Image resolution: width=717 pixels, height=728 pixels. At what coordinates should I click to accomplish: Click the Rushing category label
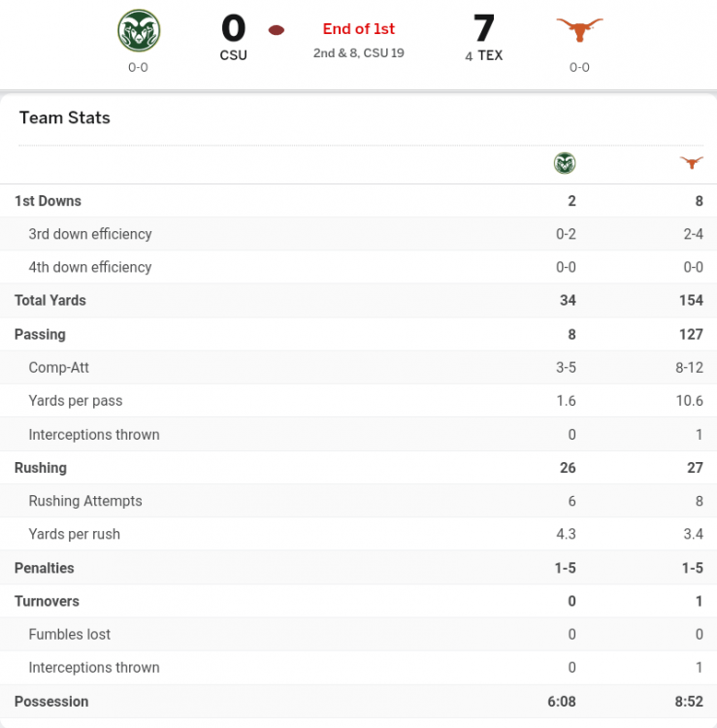[41, 467]
